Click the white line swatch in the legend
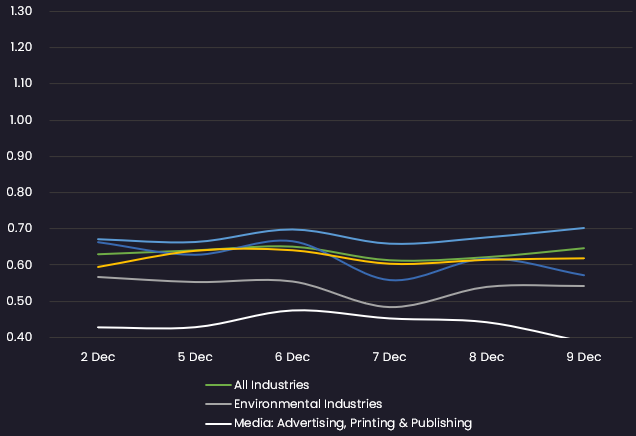The height and width of the screenshot is (436, 636). point(217,424)
